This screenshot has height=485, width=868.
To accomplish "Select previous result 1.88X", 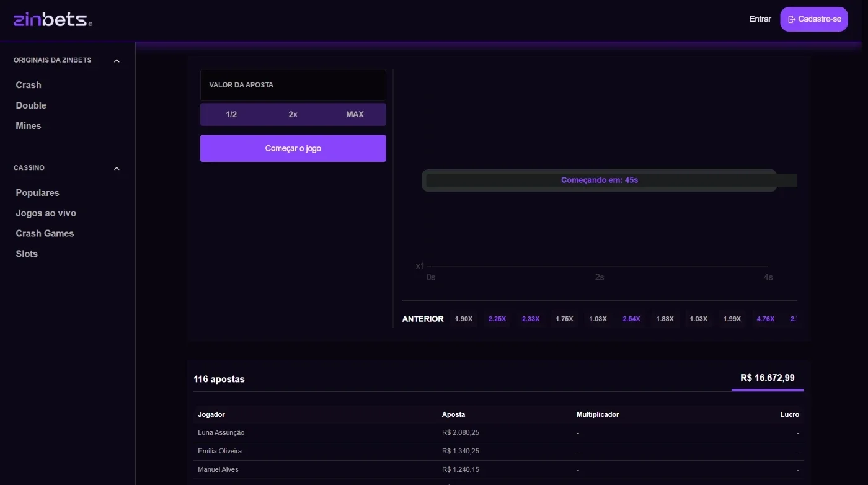I will 665,319.
